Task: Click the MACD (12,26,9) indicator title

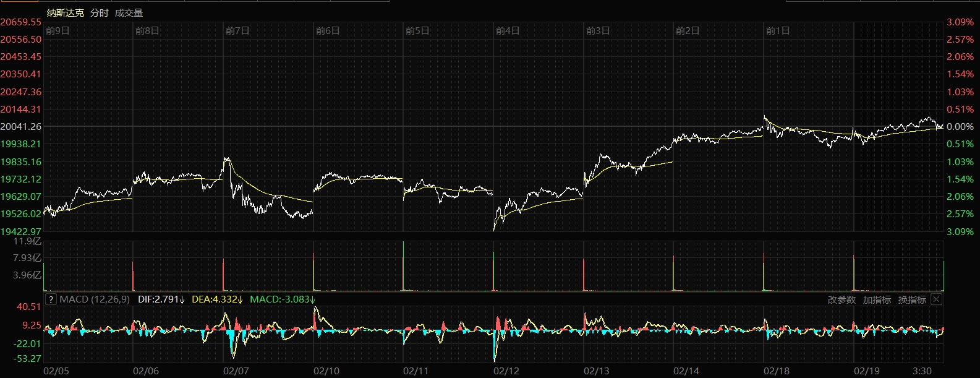Action: [95, 299]
